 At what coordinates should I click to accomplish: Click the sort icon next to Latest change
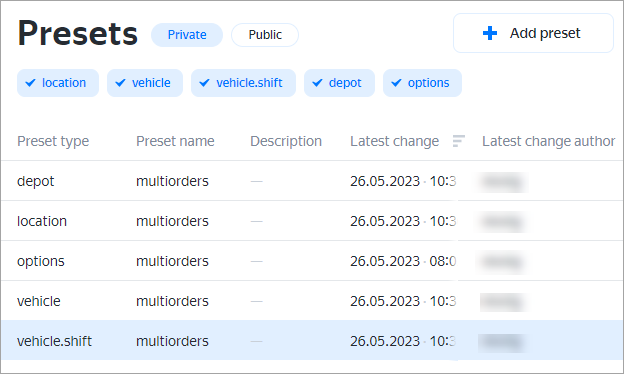click(458, 141)
